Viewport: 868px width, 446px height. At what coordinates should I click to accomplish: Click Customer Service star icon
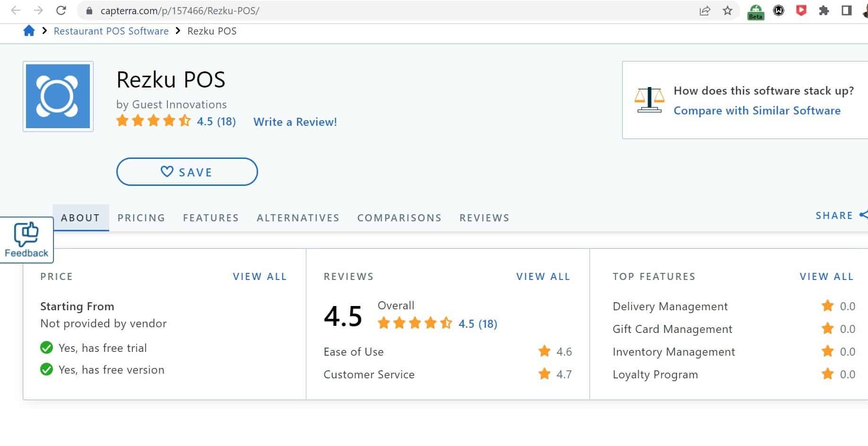pos(544,374)
